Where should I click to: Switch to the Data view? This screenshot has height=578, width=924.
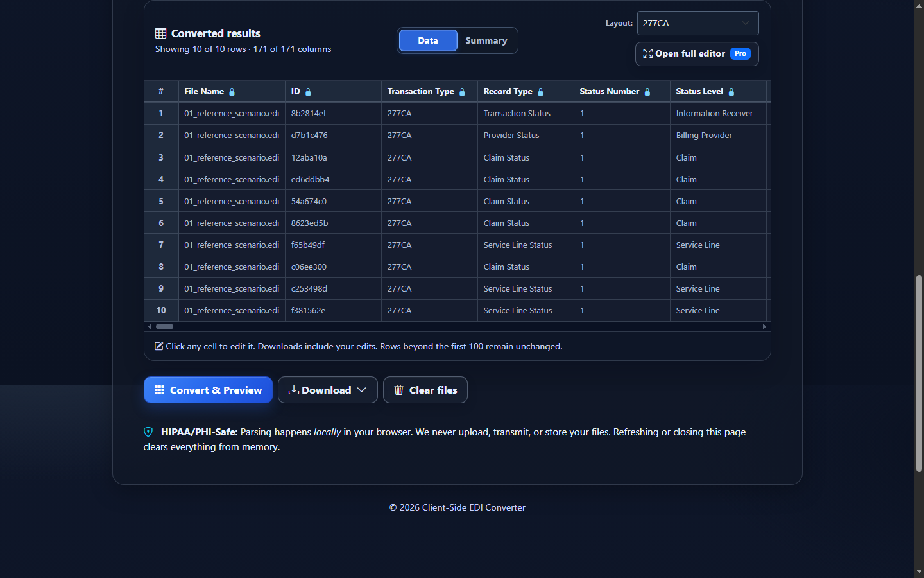[428, 40]
